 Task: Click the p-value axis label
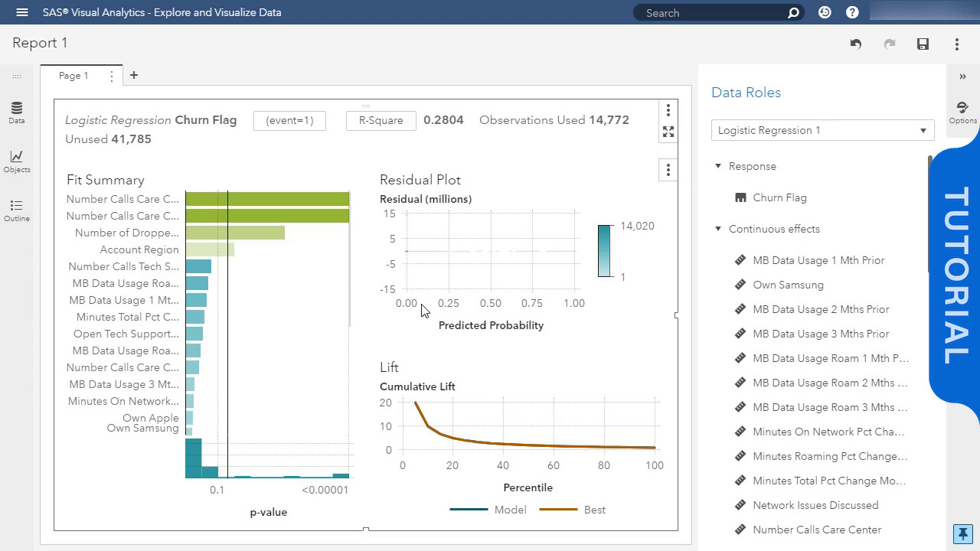269,512
